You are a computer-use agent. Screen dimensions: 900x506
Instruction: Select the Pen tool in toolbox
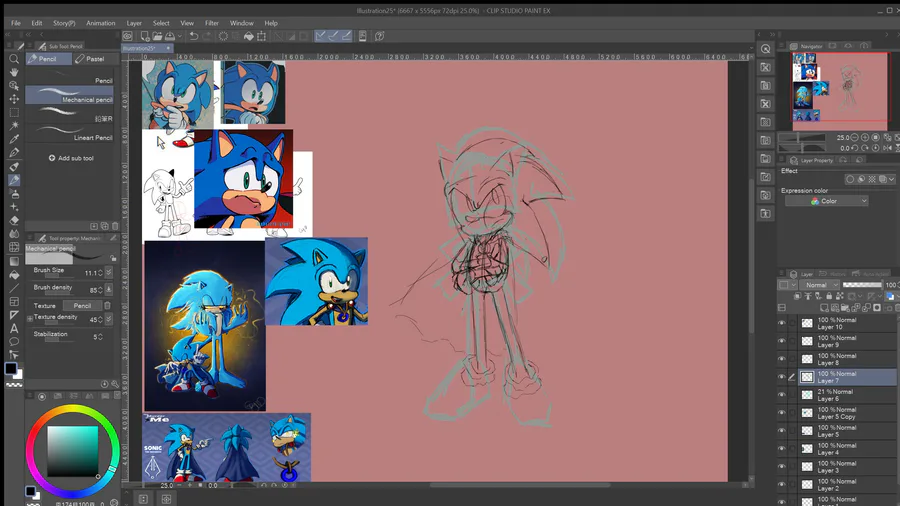coord(14,153)
